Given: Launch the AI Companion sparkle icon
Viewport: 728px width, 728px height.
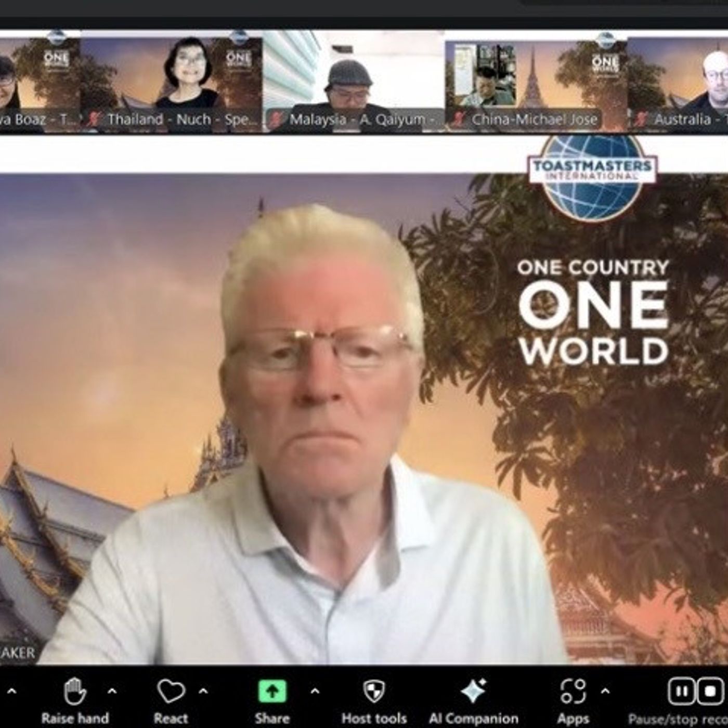Looking at the screenshot, I should (473, 692).
